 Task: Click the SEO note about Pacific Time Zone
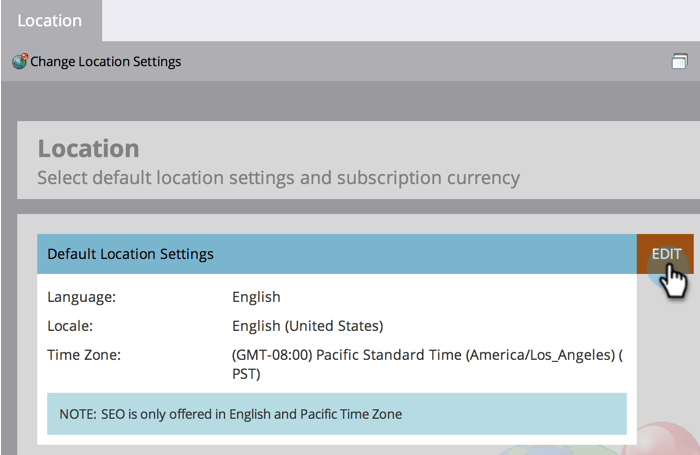tap(337, 414)
